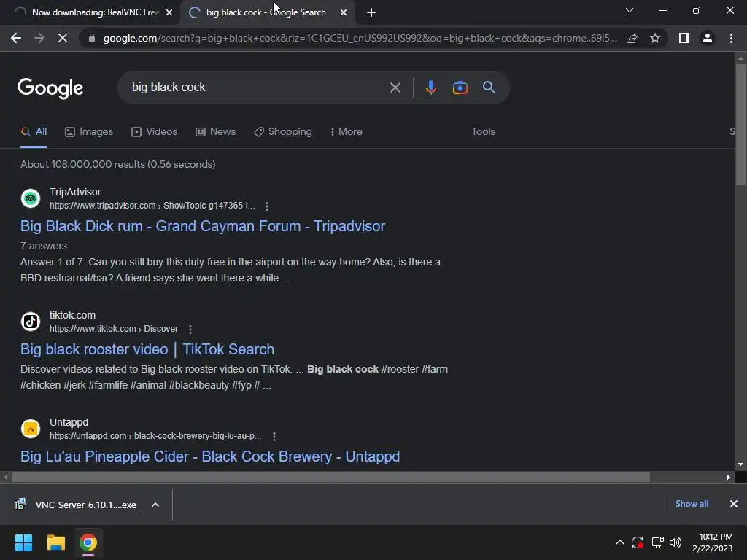Open the Windows Start menu

[x=23, y=542]
